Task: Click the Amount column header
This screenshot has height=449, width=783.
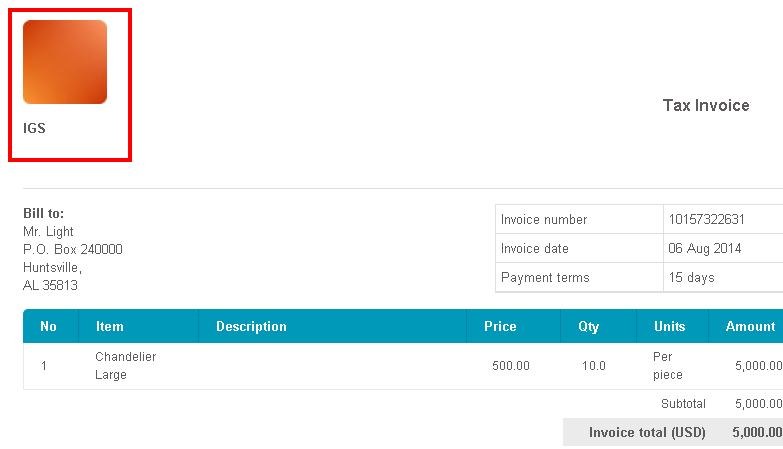Action: coord(750,326)
